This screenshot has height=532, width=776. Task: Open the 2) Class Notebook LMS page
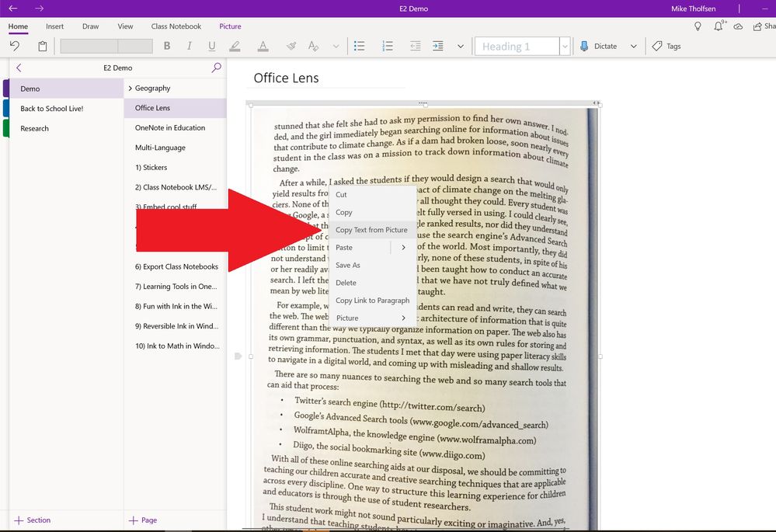tap(176, 187)
